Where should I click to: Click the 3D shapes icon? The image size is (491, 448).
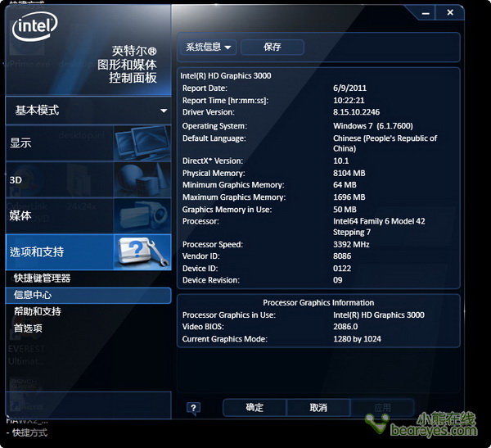point(142,179)
